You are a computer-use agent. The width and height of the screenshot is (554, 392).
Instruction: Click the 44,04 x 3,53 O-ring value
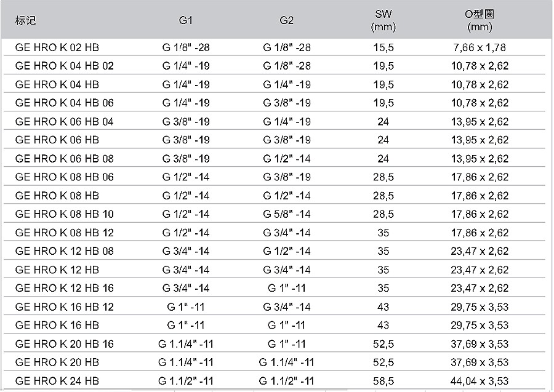[480, 381]
